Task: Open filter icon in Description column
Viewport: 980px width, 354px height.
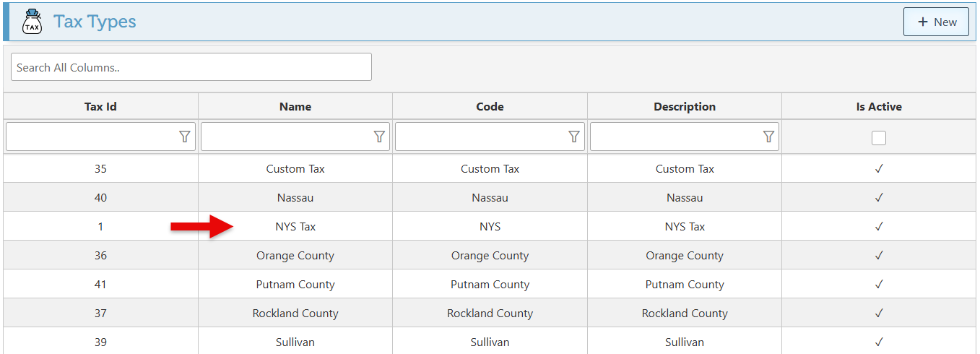Action: [x=768, y=137]
